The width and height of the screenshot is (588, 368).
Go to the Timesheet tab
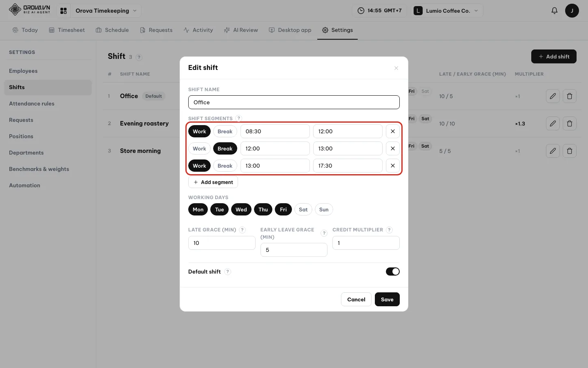coord(67,30)
